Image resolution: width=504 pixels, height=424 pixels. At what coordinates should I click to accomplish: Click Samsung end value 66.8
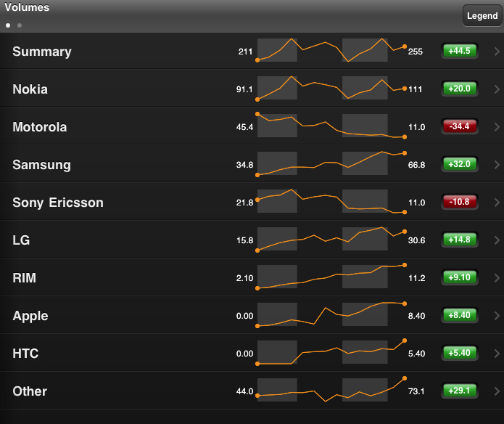click(x=416, y=165)
